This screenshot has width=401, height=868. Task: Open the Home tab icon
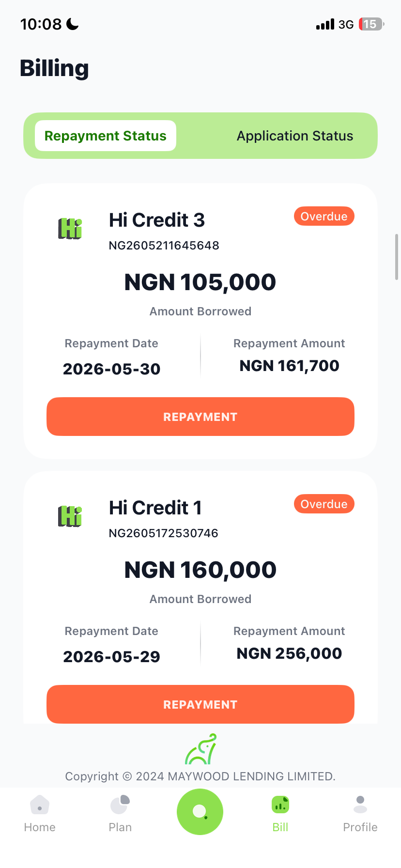coord(40,805)
